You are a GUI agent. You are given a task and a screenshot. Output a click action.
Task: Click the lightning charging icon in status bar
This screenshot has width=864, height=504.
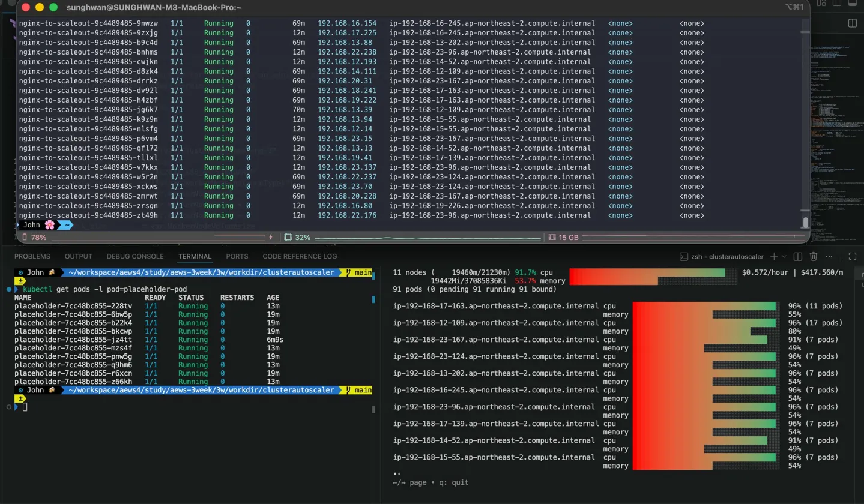click(271, 238)
